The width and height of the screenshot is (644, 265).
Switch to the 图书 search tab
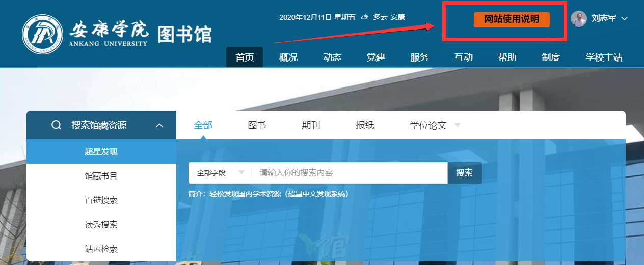(x=257, y=125)
